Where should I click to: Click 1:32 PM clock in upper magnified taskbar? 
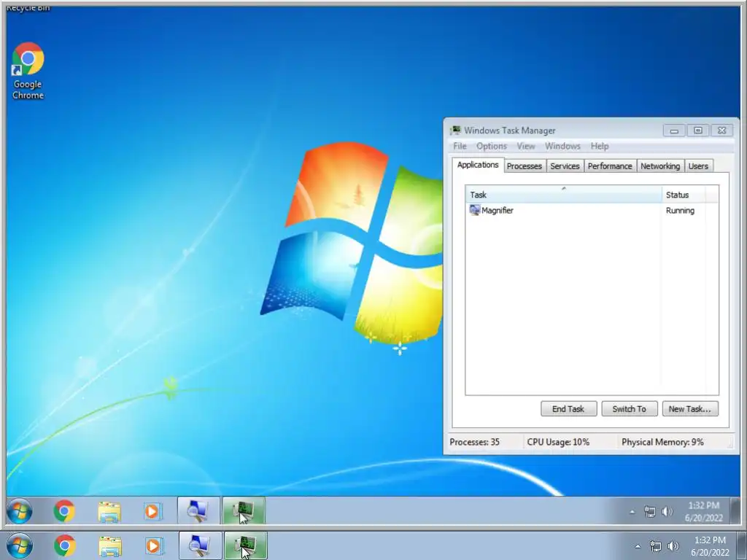click(x=704, y=511)
